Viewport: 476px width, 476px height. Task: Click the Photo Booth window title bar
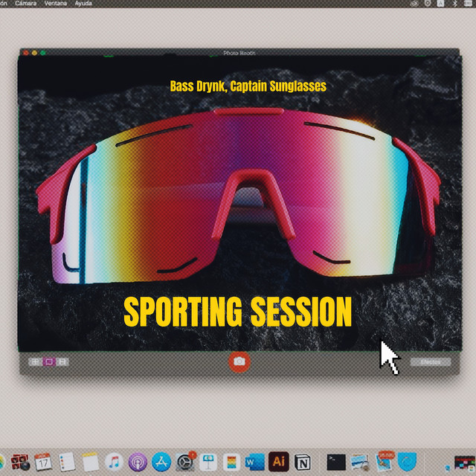click(x=239, y=53)
